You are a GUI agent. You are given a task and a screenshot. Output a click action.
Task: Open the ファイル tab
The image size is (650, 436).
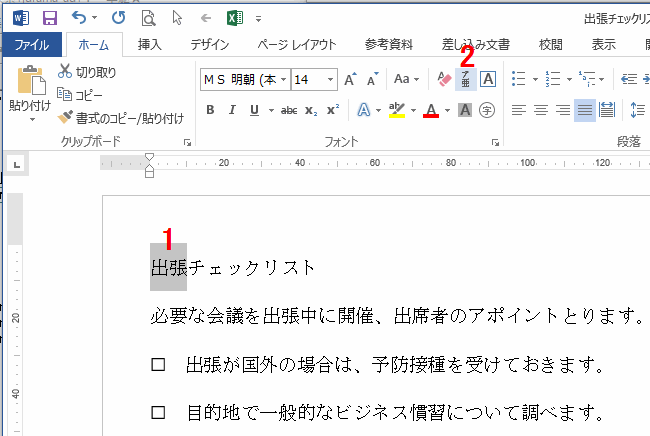tap(32, 45)
